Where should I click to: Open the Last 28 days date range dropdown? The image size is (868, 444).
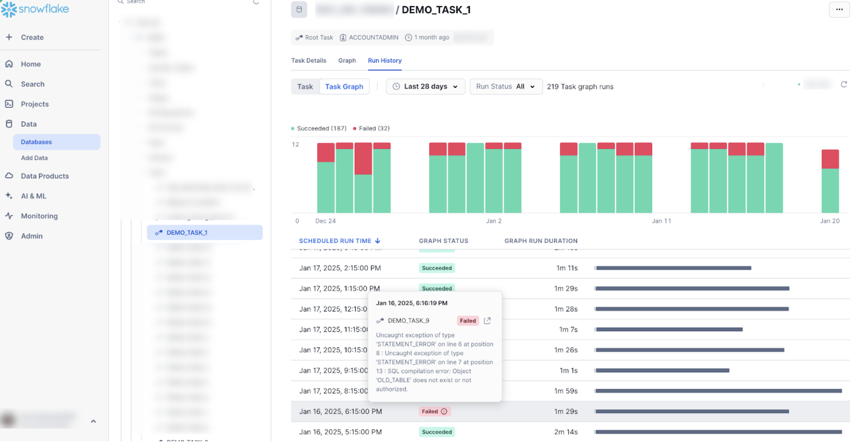[x=425, y=86]
